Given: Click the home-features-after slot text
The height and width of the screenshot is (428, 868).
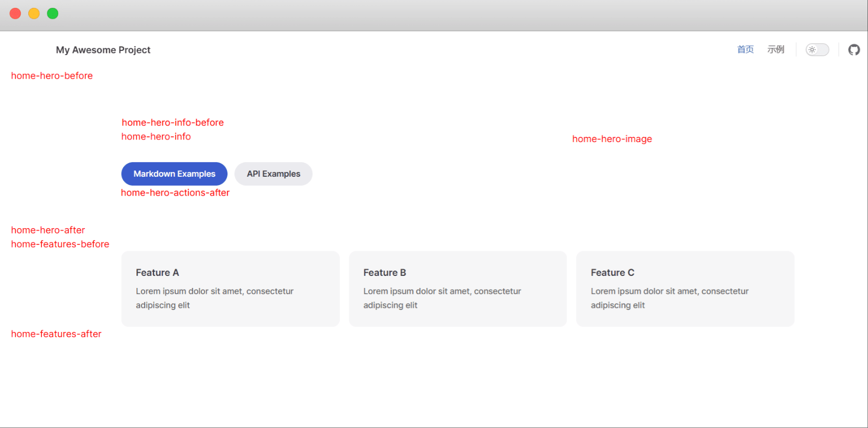Looking at the screenshot, I should click(56, 334).
